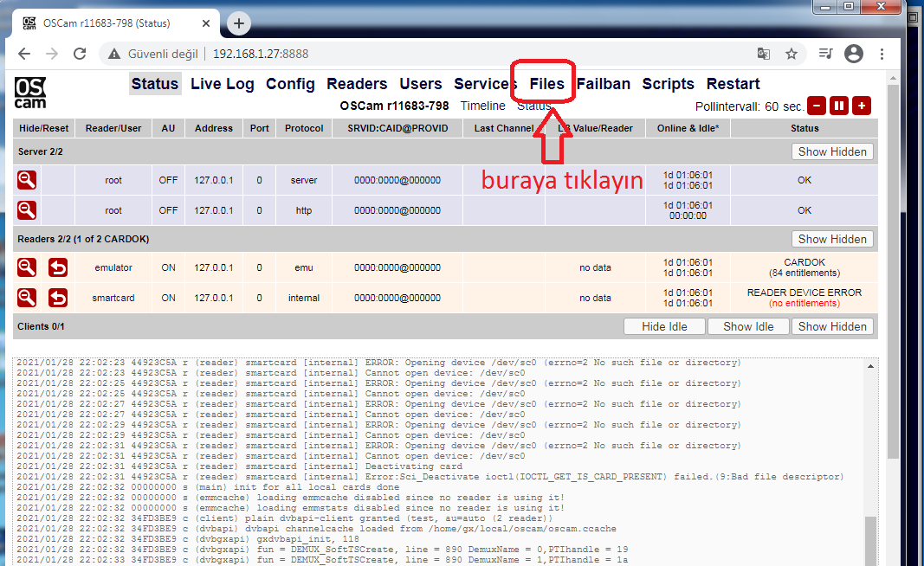
Task: Reload the page
Action: (x=80, y=54)
